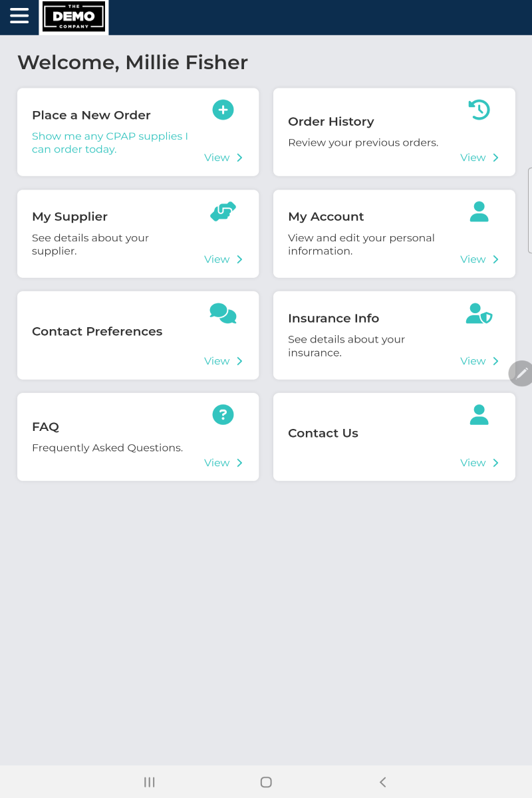Screen dimensions: 532x798
Task: Click View link on Order History card
Action: point(479,158)
